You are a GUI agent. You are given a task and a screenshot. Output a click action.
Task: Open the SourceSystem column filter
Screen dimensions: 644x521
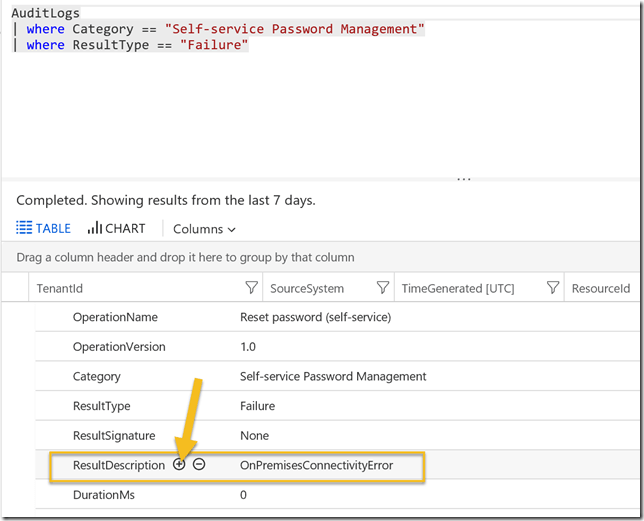(382, 288)
